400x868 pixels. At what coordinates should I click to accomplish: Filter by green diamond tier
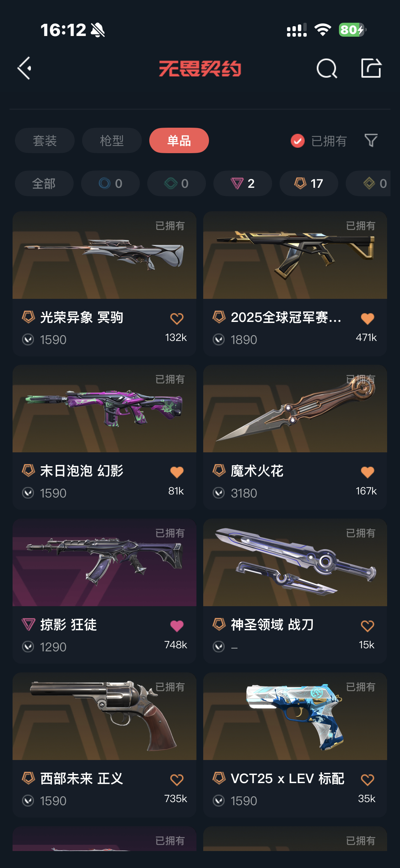pos(176,183)
